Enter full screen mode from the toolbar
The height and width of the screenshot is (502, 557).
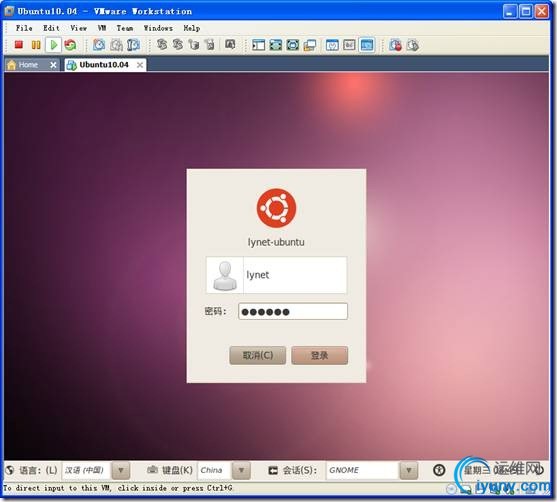pyautogui.click(x=293, y=45)
